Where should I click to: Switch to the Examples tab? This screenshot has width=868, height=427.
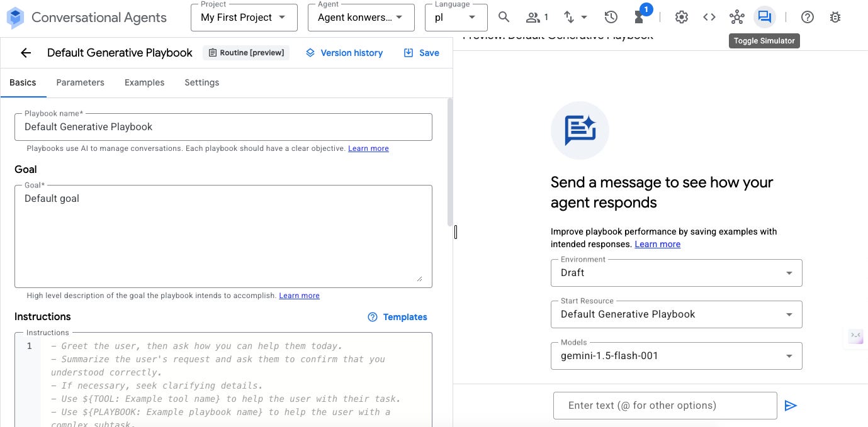point(144,82)
